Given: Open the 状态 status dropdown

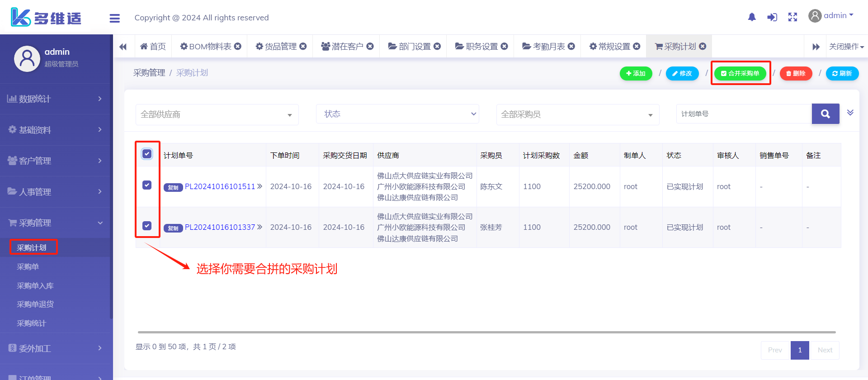Looking at the screenshot, I should coord(397,114).
